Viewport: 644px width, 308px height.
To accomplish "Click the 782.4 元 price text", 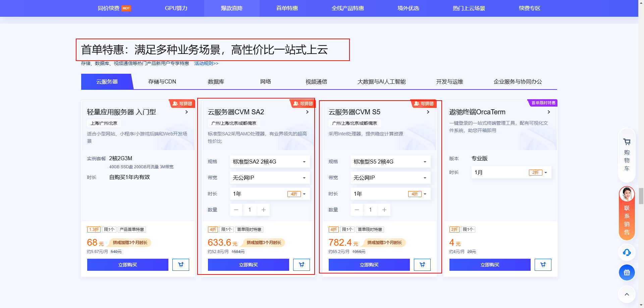I will point(343,243).
